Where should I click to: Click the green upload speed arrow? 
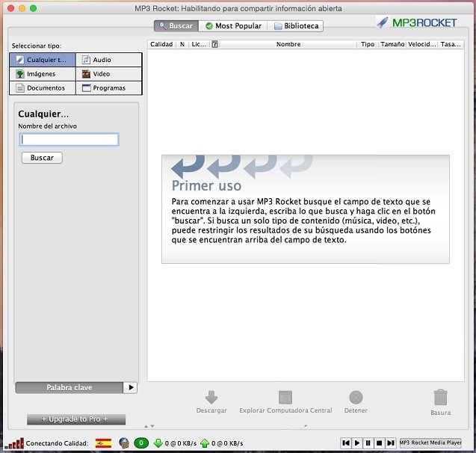(205, 443)
